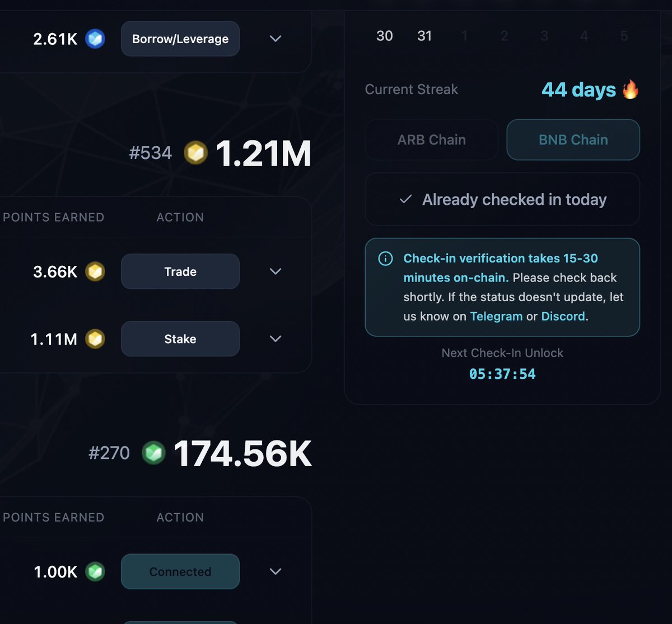Click the Trade action button
Viewport: 672px width, 624px height.
180,271
